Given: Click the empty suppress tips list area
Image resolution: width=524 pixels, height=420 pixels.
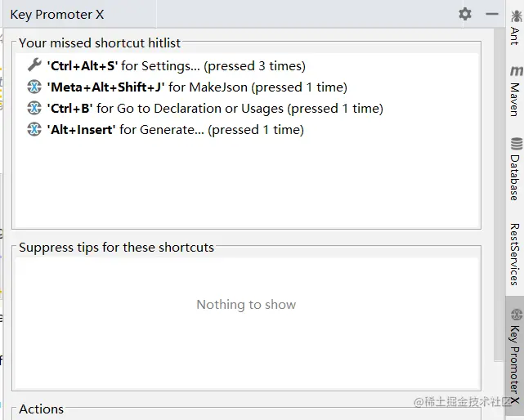Looking at the screenshot, I should 247,323.
